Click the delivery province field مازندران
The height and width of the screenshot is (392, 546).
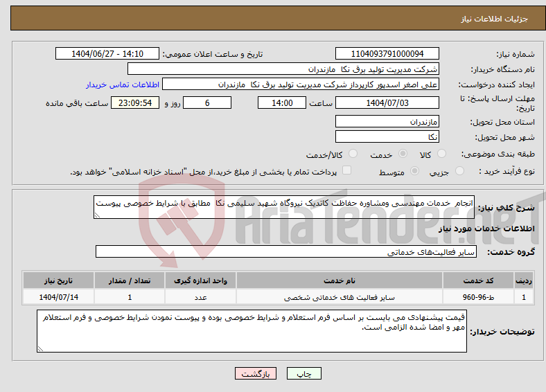387,121
